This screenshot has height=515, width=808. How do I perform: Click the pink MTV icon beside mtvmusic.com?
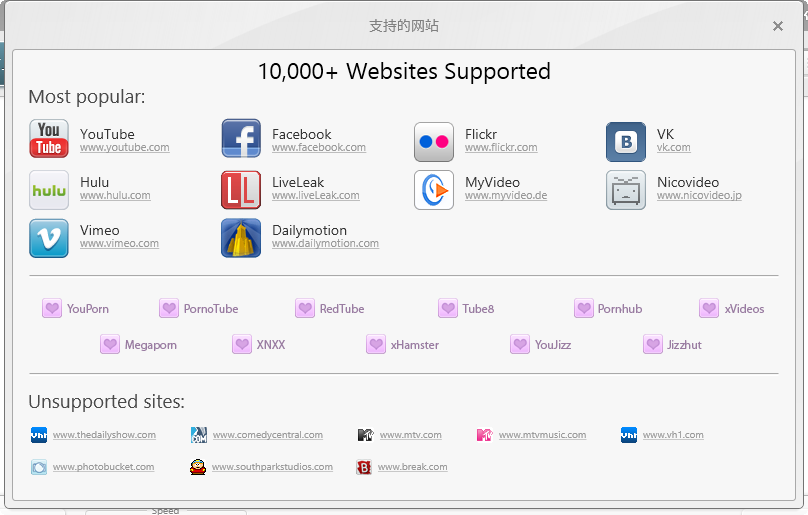click(x=484, y=435)
